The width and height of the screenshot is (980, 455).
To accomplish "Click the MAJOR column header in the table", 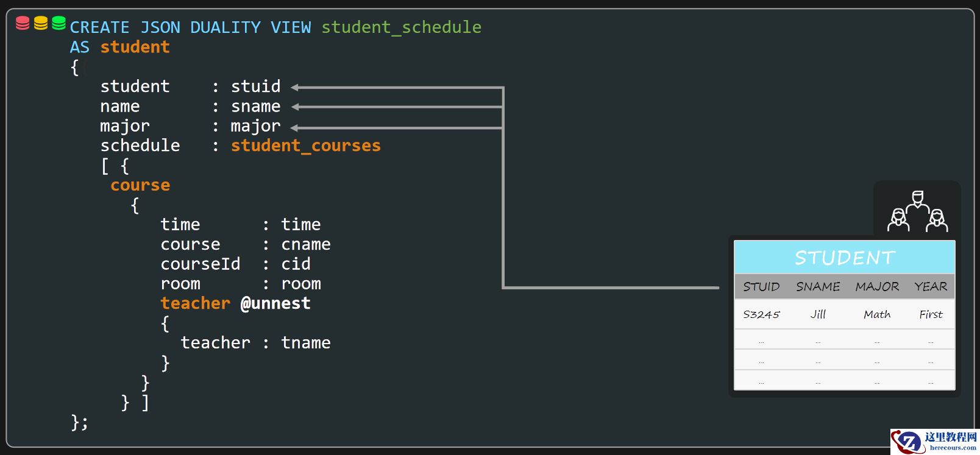I will [x=877, y=287].
